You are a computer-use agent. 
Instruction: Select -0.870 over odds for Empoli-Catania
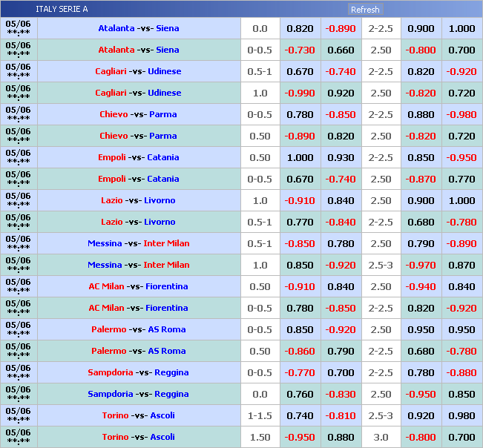(x=421, y=179)
